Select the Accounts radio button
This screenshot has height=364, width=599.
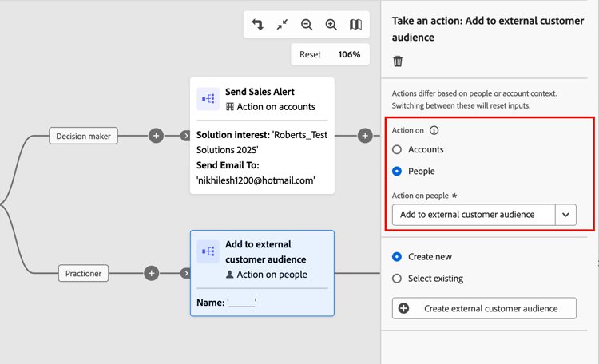click(397, 149)
